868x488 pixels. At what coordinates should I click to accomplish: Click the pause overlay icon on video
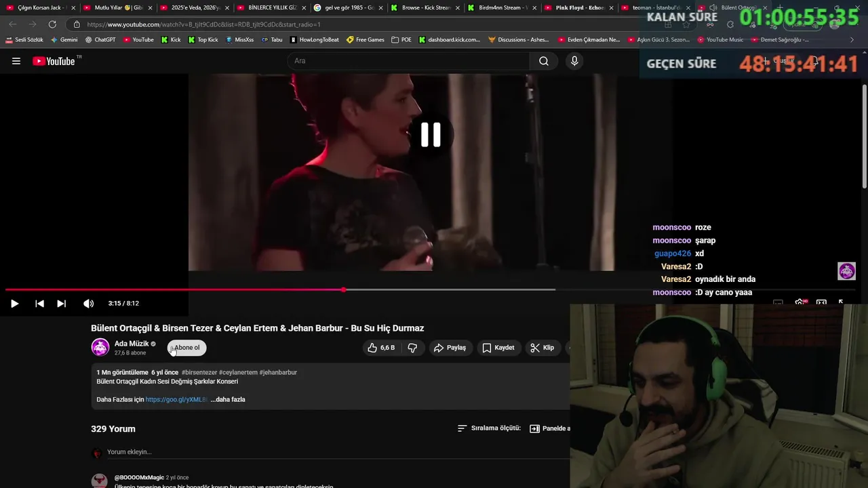tap(431, 135)
